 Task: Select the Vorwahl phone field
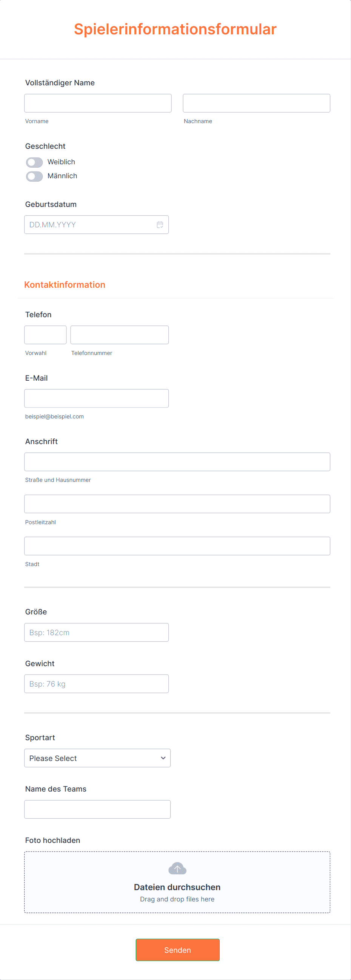pos(45,335)
